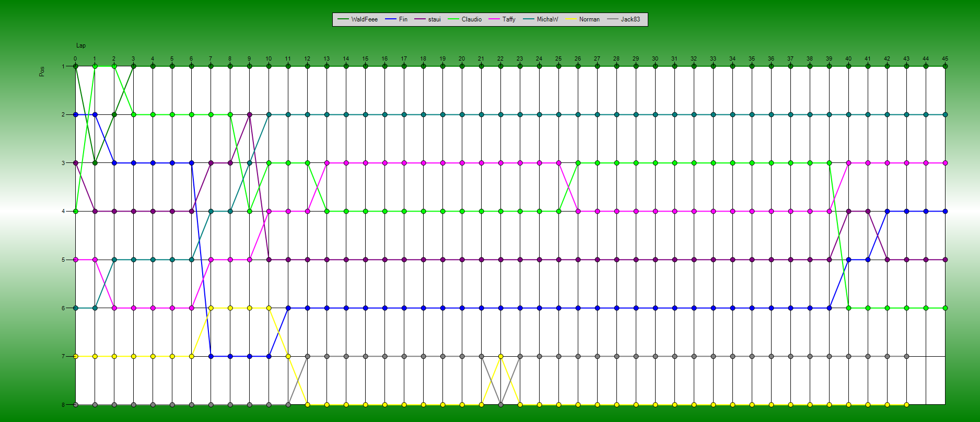Select Claudio in the chart legend
This screenshot has height=422, width=980.
(471, 19)
